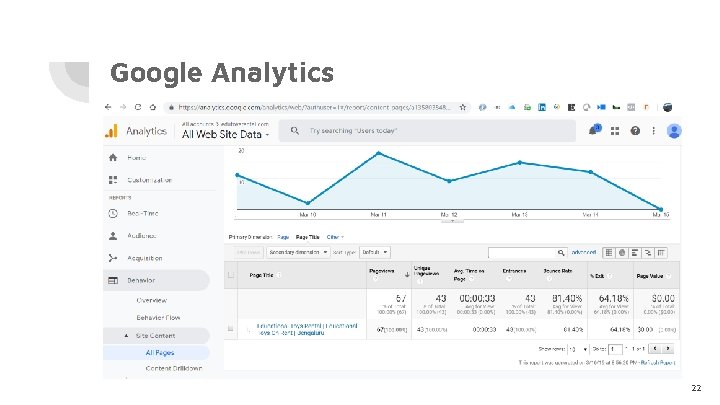Click the advanced filter link

click(584, 253)
